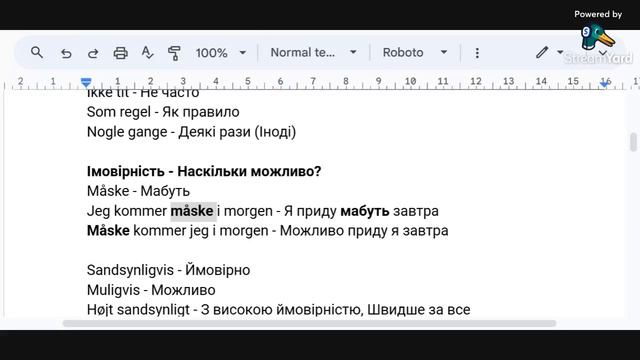
Task: Click the left indent marker on ruler
Action: tap(86, 83)
